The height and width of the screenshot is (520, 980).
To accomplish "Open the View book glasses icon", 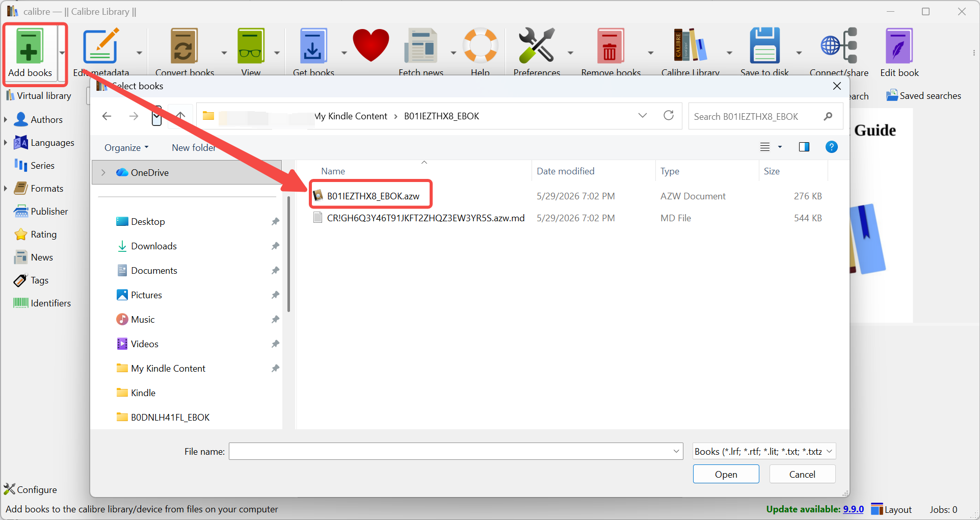I will (x=251, y=46).
